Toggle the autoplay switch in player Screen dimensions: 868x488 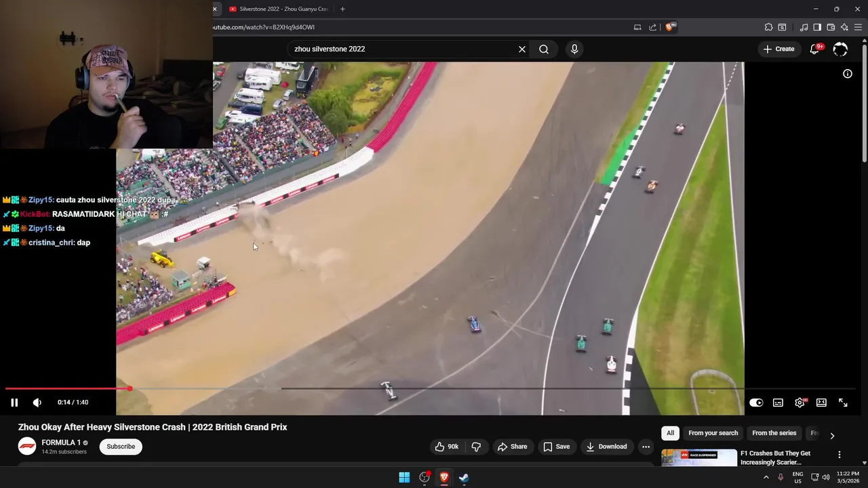click(x=756, y=403)
